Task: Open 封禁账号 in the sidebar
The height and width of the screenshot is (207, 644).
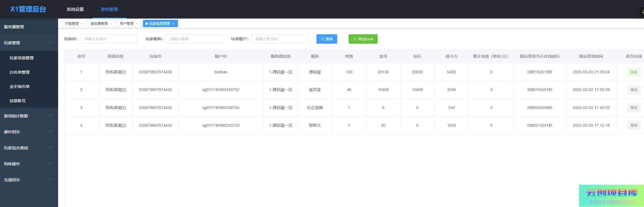Action: click(18, 101)
